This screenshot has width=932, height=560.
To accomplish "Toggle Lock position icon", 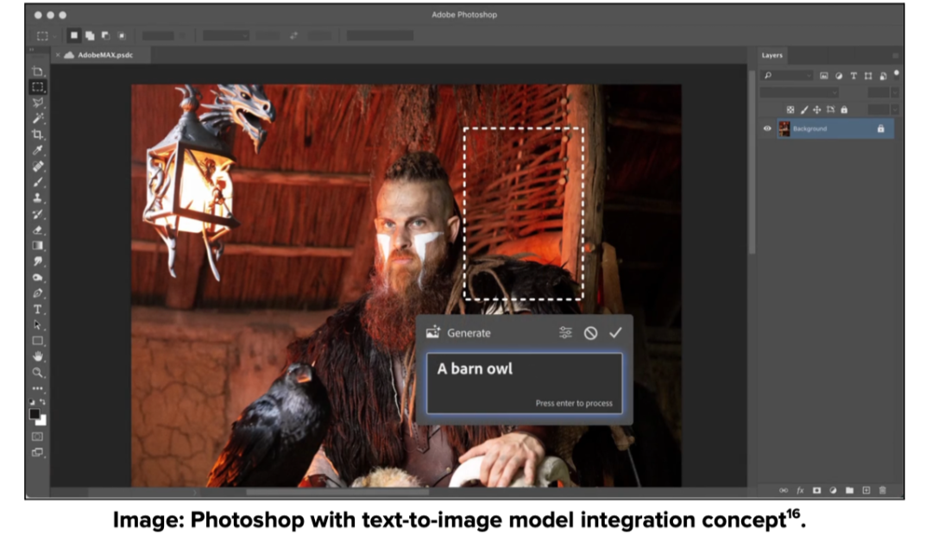I will [816, 110].
